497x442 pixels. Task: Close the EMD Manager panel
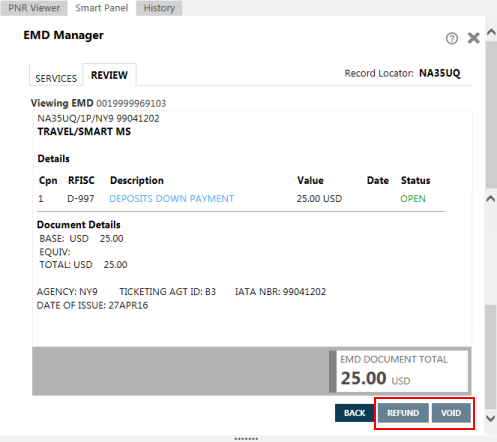click(x=473, y=38)
